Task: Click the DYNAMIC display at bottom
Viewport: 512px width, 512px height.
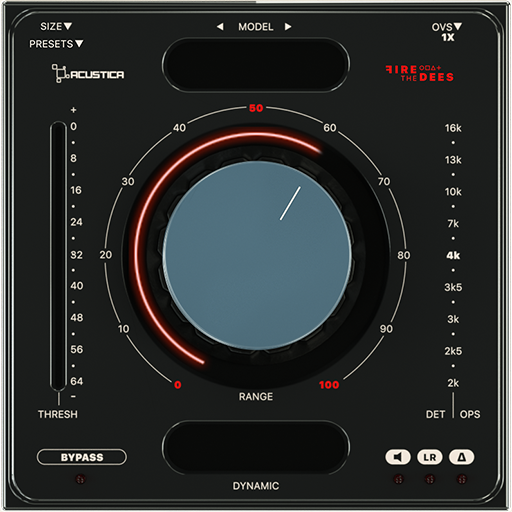Action: pyautogui.click(x=256, y=447)
